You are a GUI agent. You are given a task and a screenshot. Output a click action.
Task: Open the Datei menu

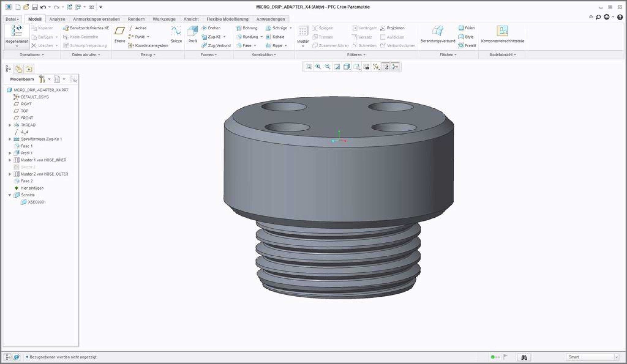click(x=12, y=19)
